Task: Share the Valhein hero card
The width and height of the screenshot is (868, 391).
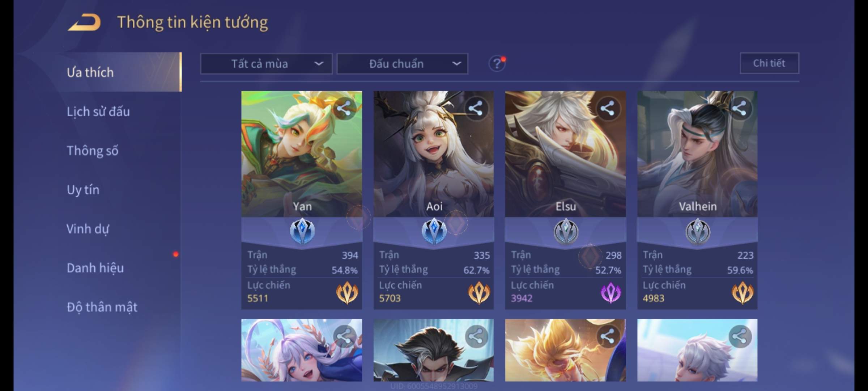Action: pos(739,108)
